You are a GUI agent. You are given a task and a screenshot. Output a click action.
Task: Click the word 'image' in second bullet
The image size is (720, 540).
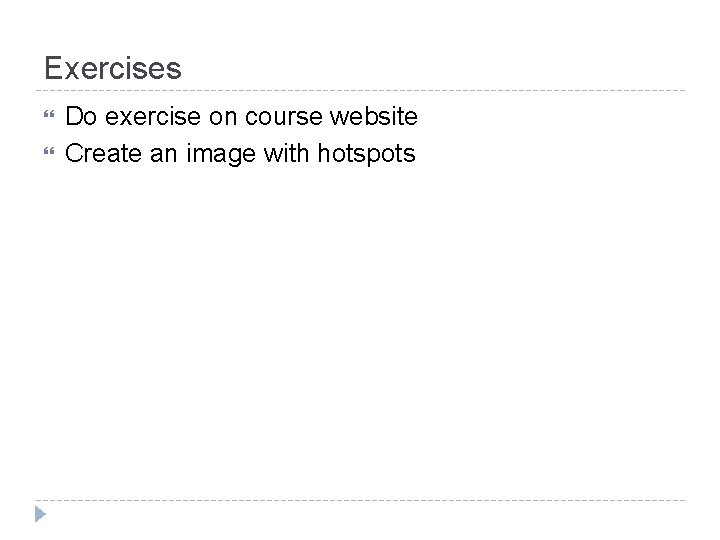(221, 153)
